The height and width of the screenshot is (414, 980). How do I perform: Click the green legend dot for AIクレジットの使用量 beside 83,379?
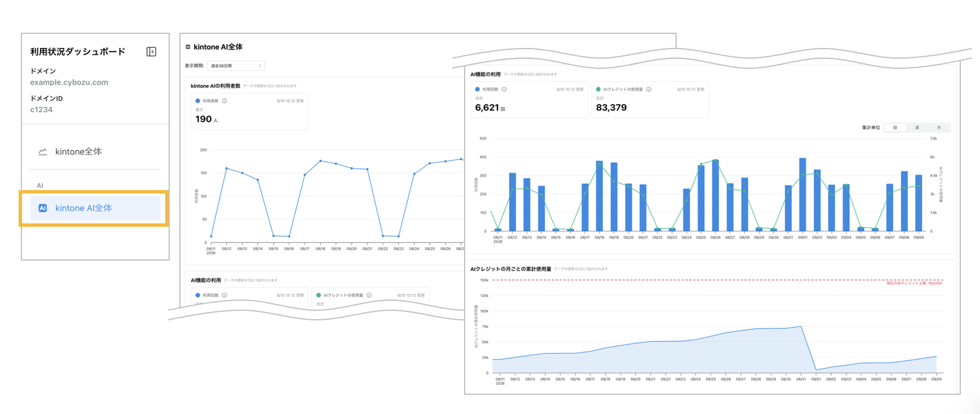coord(598,89)
